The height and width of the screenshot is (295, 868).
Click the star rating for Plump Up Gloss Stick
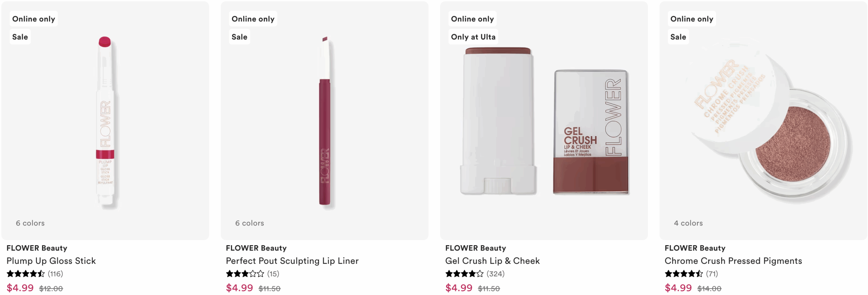coord(26,274)
